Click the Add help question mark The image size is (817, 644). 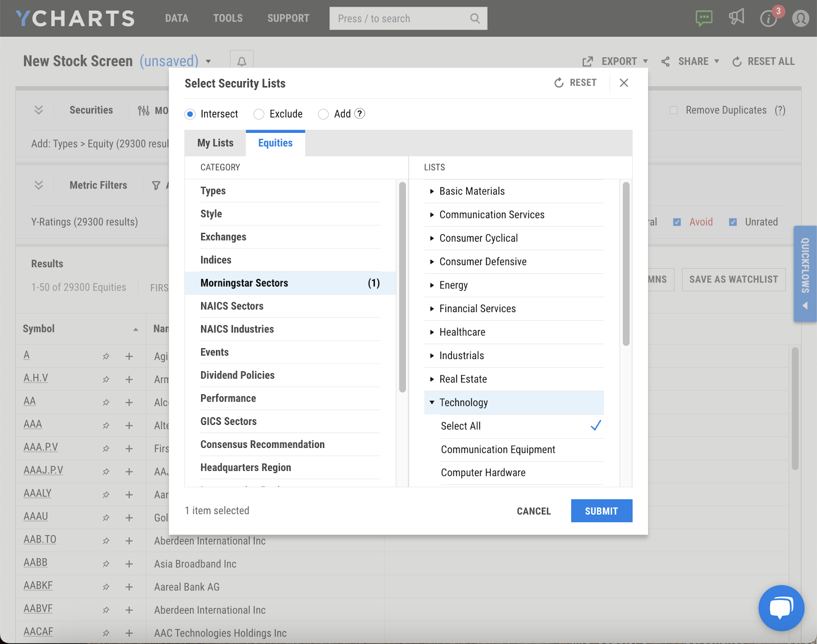(x=360, y=113)
